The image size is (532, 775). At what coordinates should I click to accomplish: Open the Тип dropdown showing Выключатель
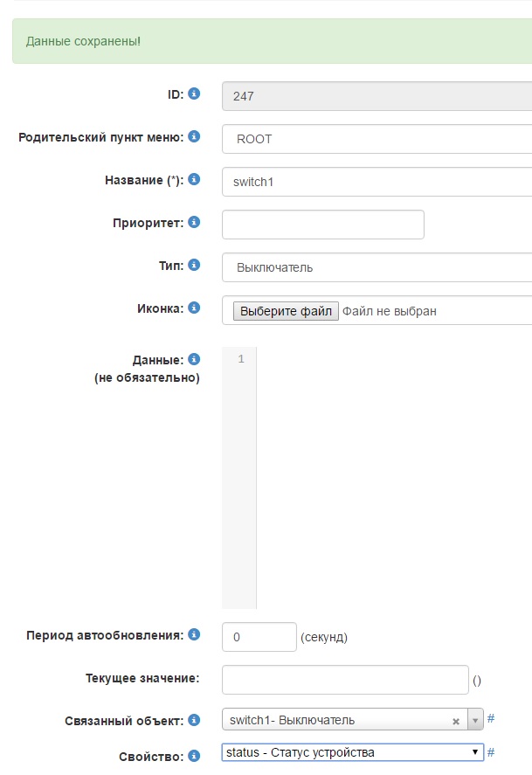[x=377, y=267]
